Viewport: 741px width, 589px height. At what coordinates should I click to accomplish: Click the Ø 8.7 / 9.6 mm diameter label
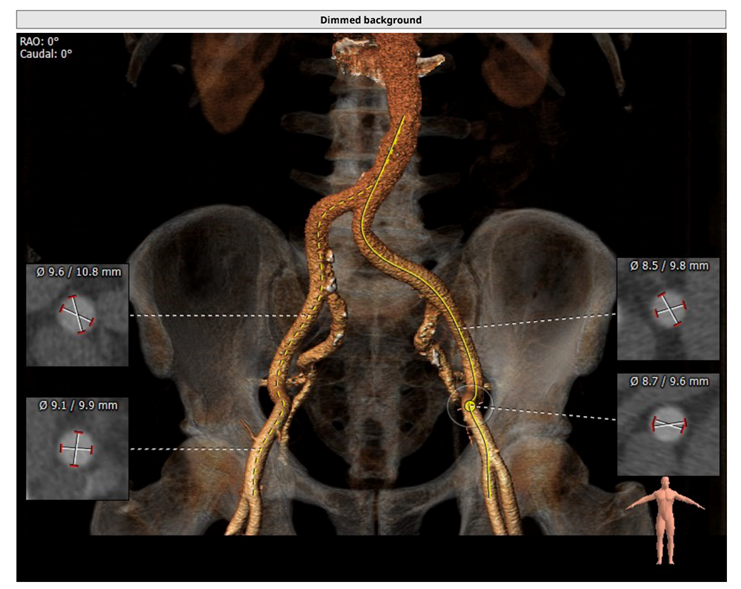[669, 381]
